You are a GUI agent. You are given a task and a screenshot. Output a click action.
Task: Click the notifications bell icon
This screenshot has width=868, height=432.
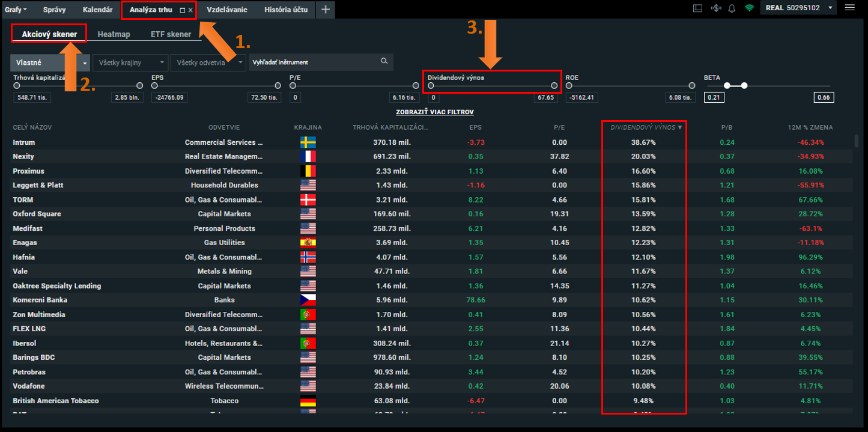(732, 8)
